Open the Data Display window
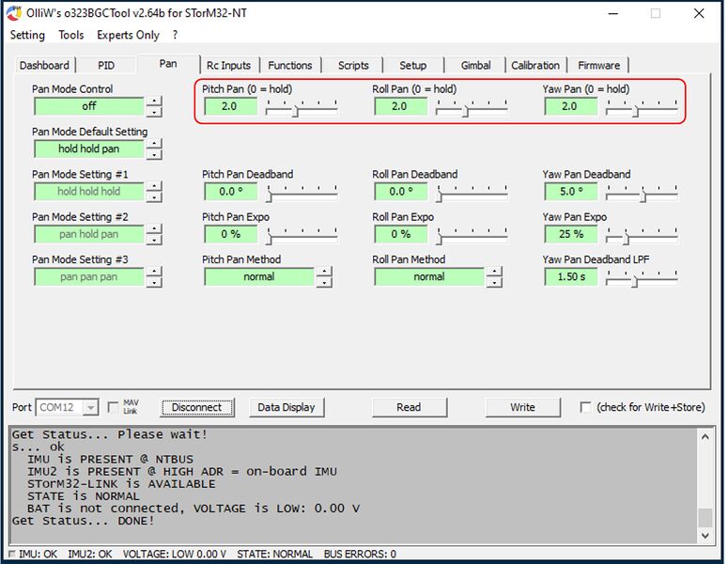This screenshot has height=564, width=728. [x=287, y=407]
